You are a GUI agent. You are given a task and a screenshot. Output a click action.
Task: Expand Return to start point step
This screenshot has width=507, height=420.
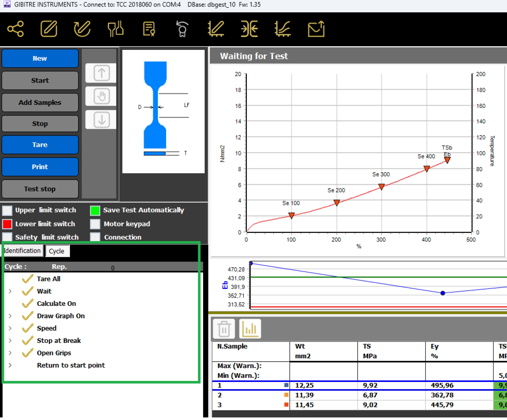[10, 366]
